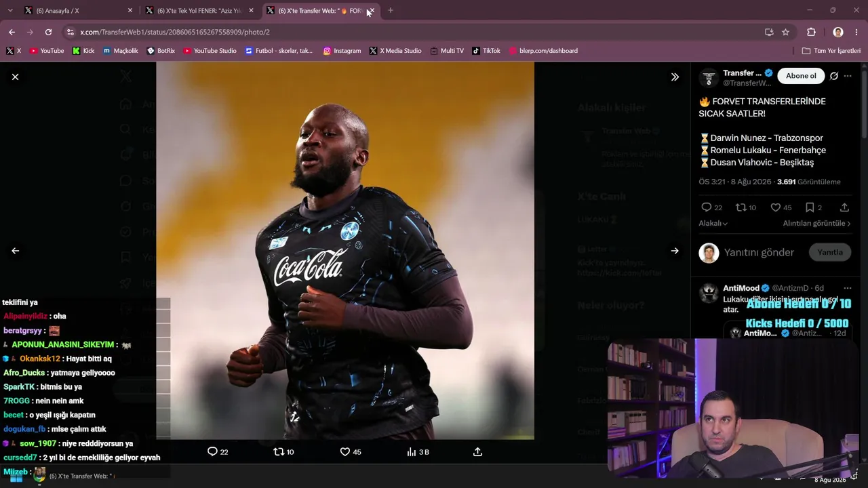The image size is (868, 488).
Task: Toggle the bookmark star for this page
Action: click(785, 32)
